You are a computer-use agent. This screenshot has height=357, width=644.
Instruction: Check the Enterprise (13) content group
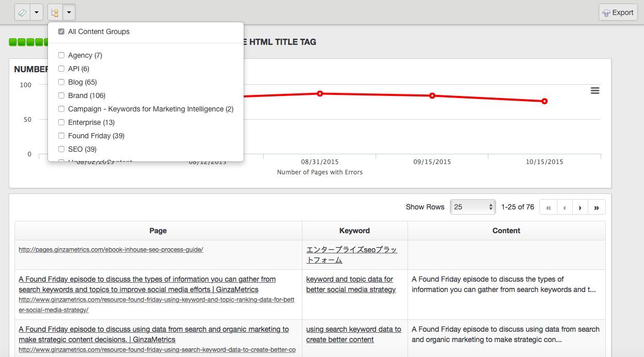coord(61,122)
